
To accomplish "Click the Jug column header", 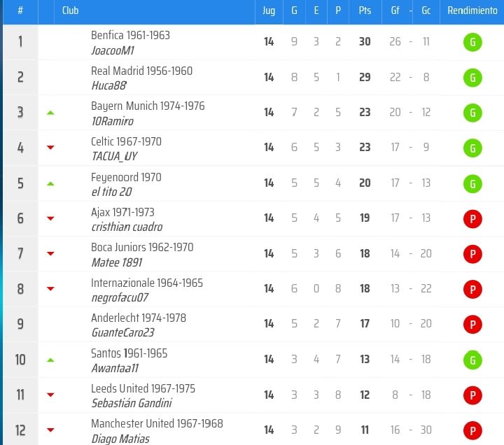I will coord(269,10).
